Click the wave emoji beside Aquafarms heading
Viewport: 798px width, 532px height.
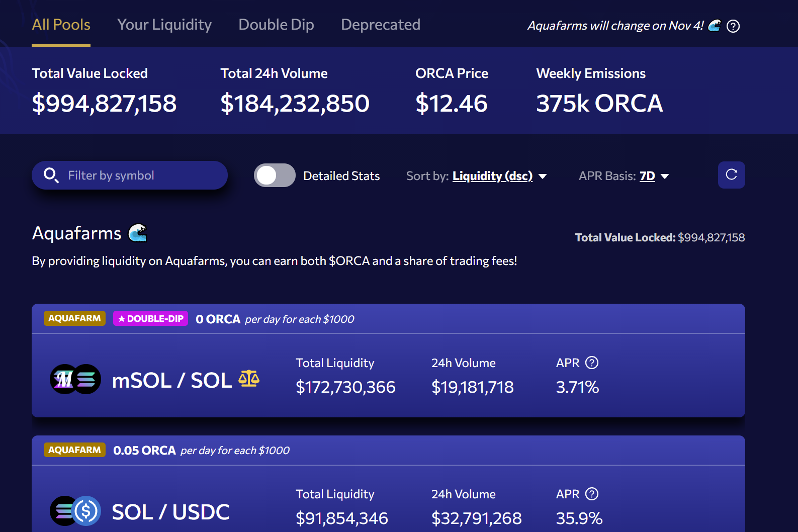(137, 233)
